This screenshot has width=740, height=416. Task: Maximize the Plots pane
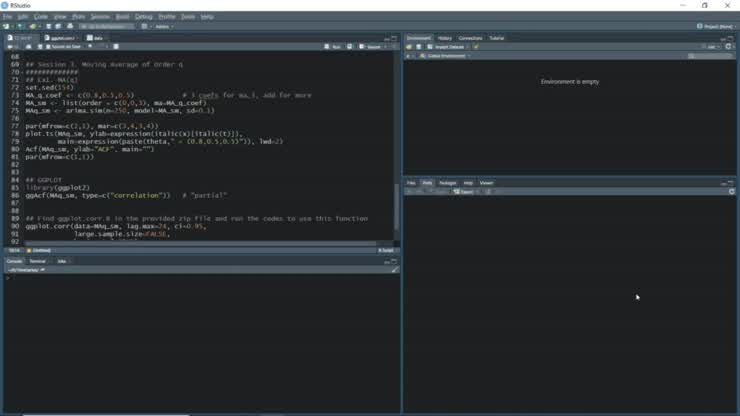pyautogui.click(x=731, y=183)
